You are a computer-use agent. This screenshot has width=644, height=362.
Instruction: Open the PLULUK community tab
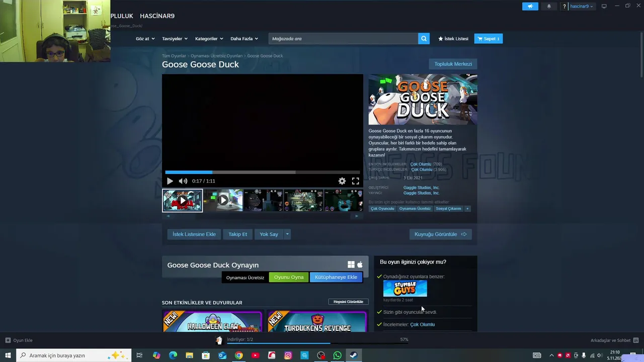coord(122,16)
